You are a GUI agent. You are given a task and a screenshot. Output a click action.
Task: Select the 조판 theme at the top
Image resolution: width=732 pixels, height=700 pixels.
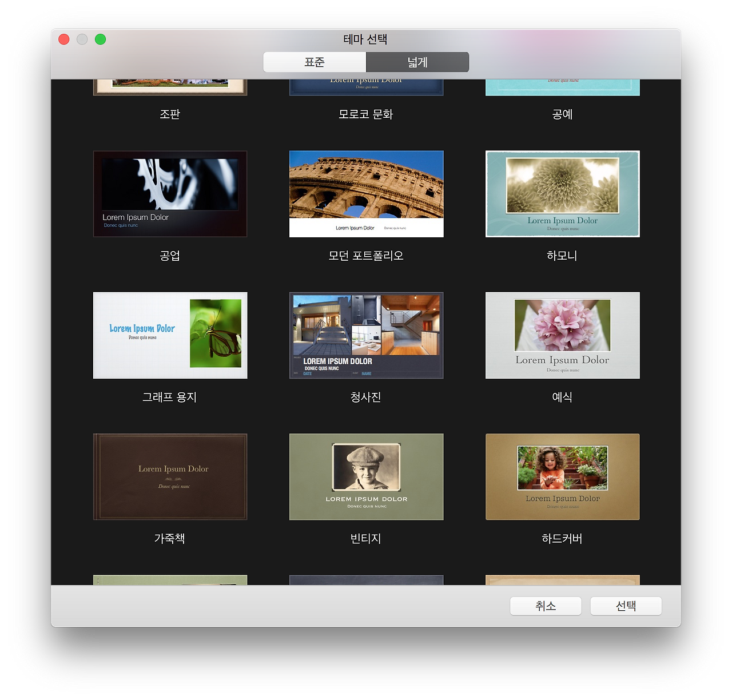(169, 86)
